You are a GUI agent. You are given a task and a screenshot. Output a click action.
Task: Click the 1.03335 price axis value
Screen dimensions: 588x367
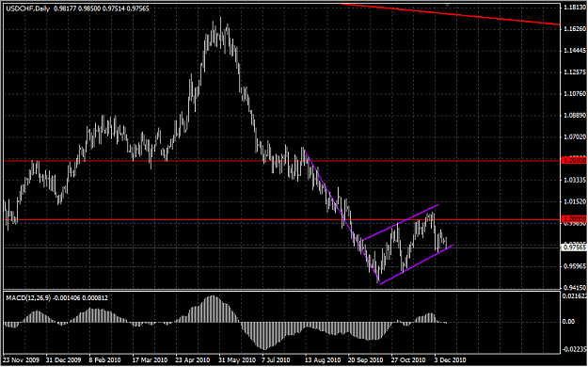pyautogui.click(x=575, y=180)
